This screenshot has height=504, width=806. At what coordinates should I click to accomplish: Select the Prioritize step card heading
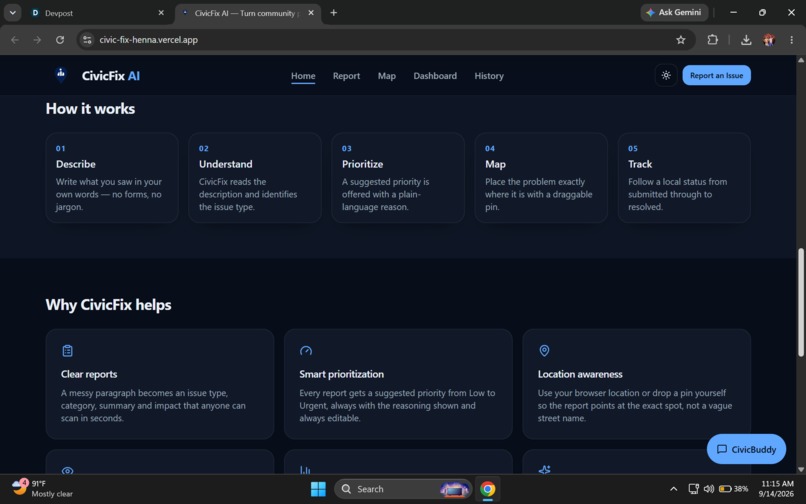(x=362, y=164)
